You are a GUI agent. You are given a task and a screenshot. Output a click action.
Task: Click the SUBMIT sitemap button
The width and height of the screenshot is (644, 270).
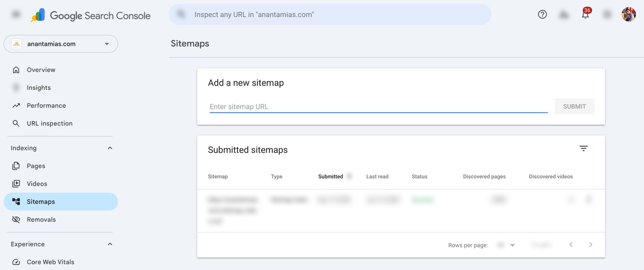[574, 107]
